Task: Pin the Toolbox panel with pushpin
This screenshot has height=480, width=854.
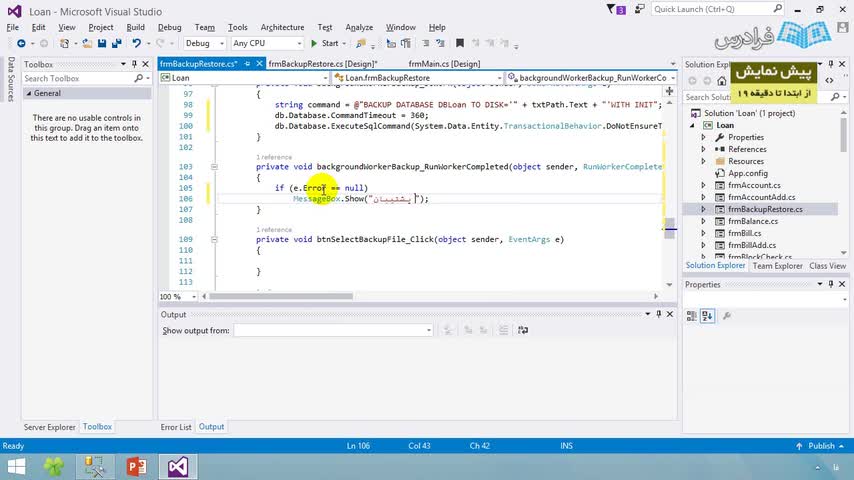Action: (x=134, y=64)
